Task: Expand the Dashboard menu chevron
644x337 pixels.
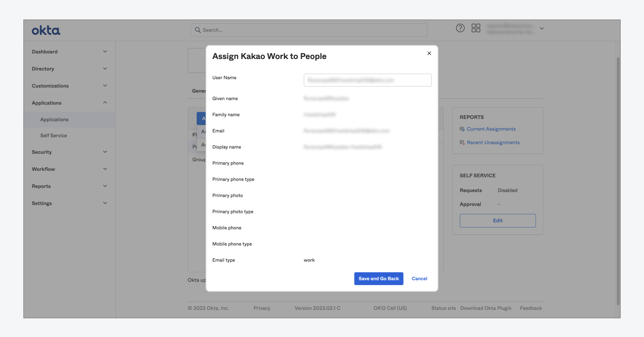Action: tap(105, 52)
